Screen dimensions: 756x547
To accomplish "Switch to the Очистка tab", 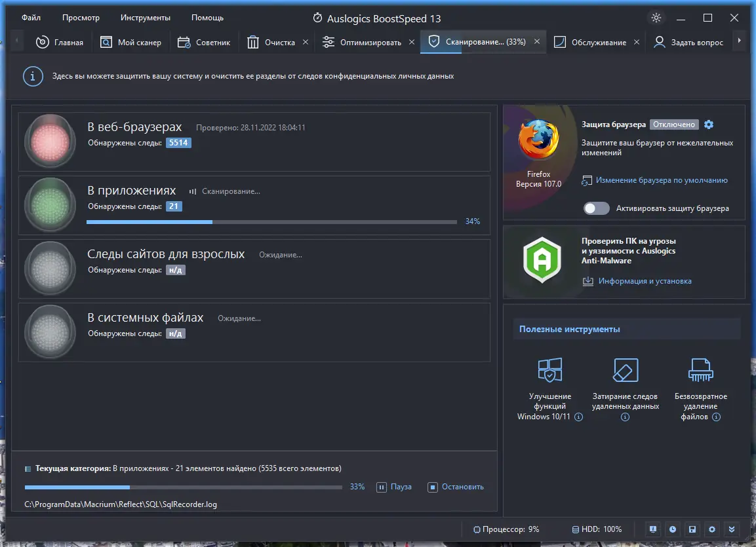I will click(x=271, y=43).
